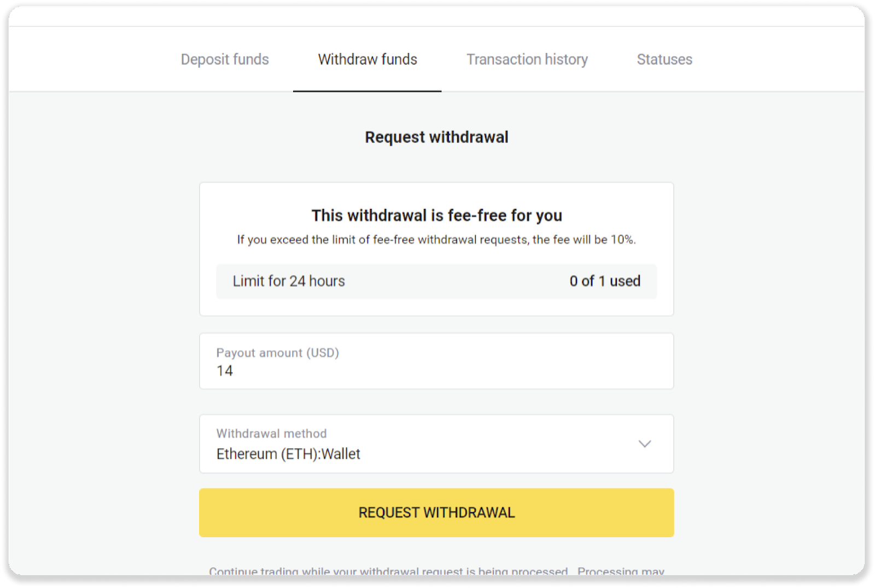Select the Withdraw funds tab
875x588 pixels.
pyautogui.click(x=367, y=59)
